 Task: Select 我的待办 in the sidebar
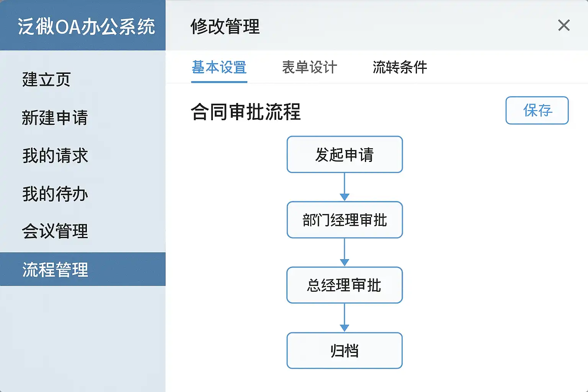(55, 194)
